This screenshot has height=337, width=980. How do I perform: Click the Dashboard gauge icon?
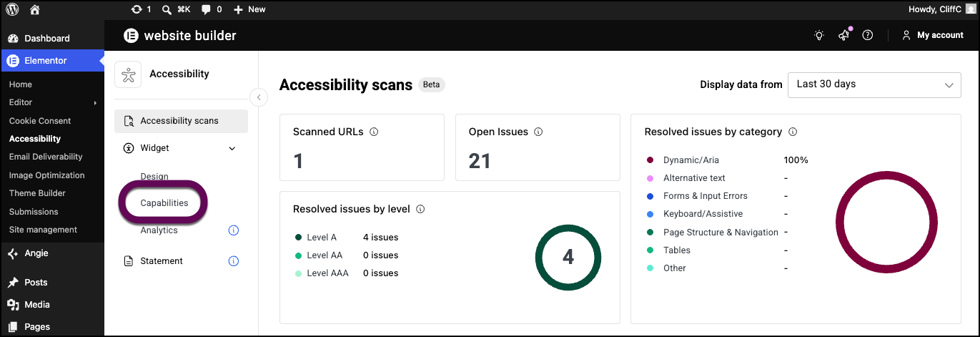click(13, 39)
